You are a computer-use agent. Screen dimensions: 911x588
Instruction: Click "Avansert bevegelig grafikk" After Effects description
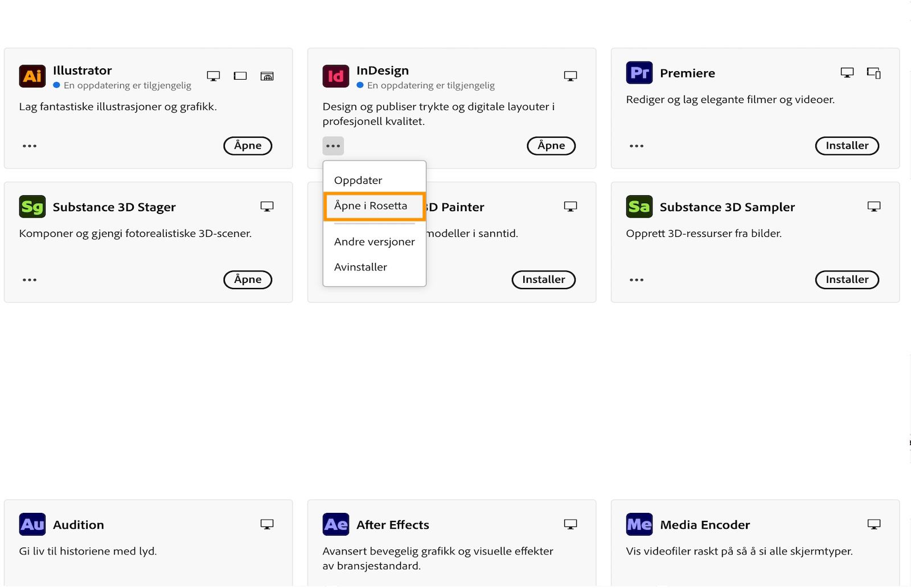pyautogui.click(x=438, y=558)
